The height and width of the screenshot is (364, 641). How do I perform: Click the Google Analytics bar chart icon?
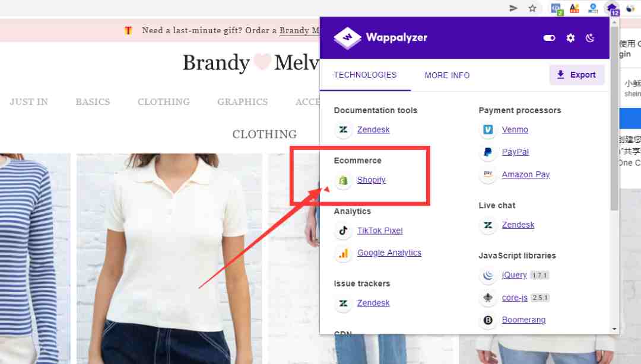pos(344,253)
